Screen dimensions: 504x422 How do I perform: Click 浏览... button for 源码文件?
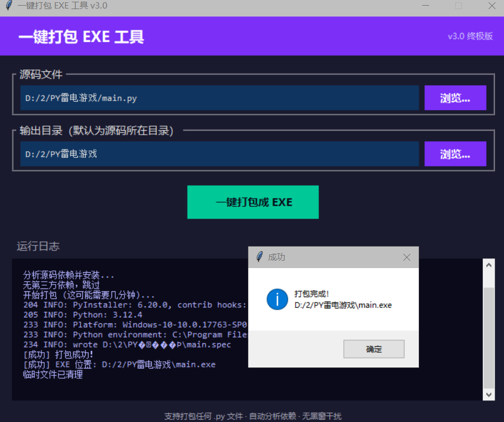point(455,98)
